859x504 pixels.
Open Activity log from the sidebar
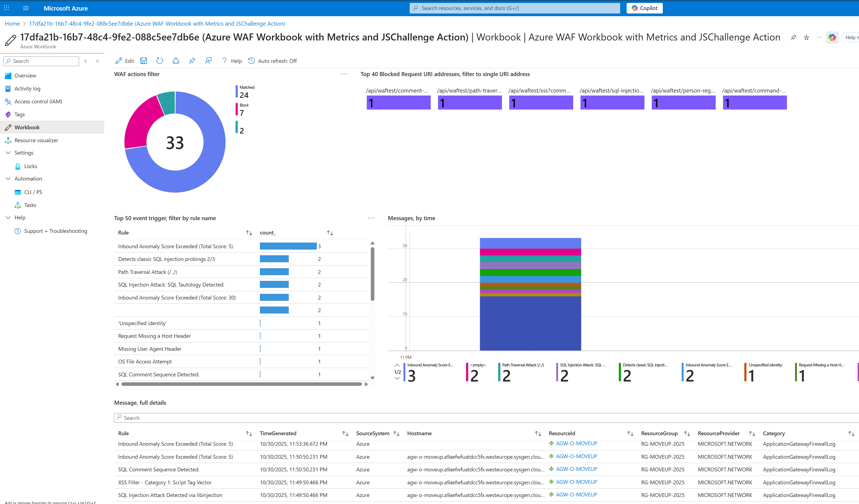click(x=27, y=88)
